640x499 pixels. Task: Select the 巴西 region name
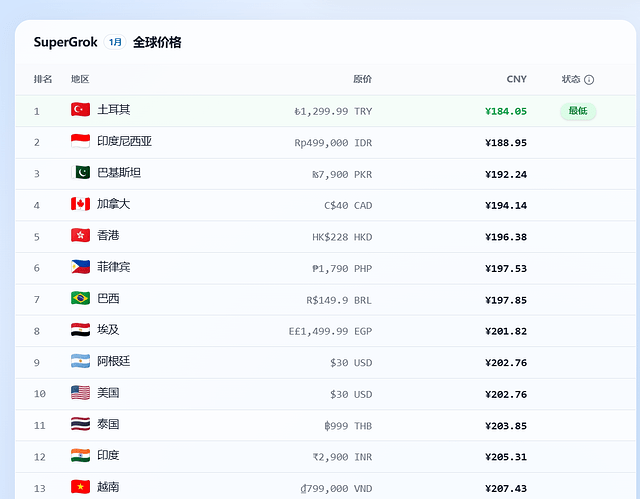coord(108,298)
